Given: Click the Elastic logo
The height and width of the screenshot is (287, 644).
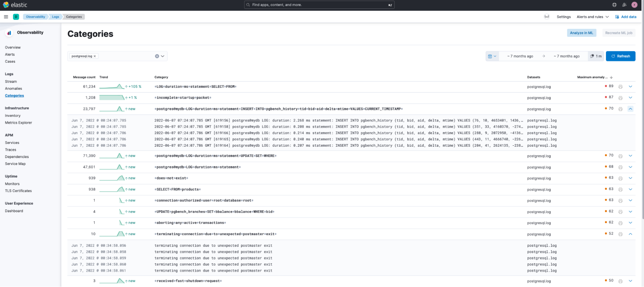Looking at the screenshot, I should [15, 5].
